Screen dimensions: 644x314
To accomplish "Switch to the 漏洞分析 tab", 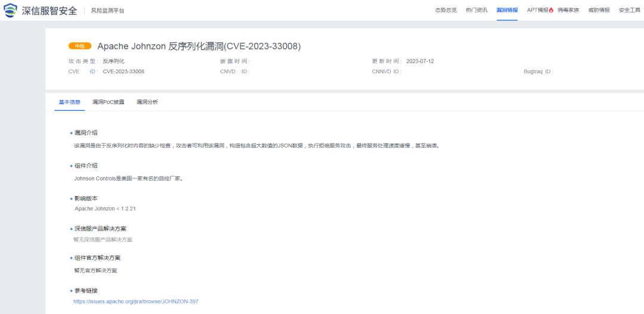I will [147, 102].
